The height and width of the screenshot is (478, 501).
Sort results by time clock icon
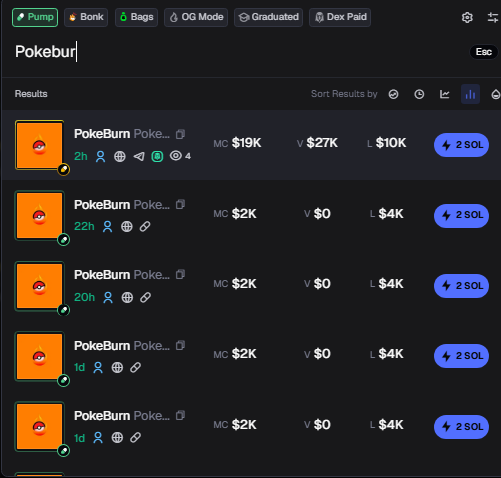pyautogui.click(x=419, y=94)
